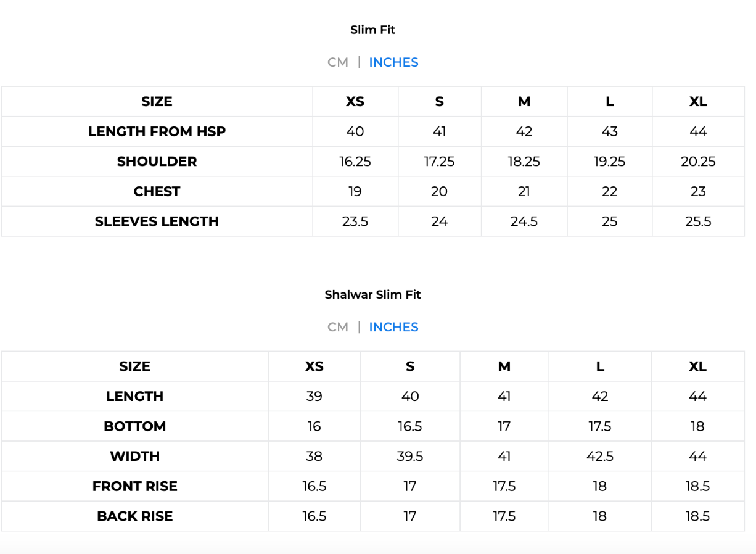Viewport: 756px width, 554px height.
Task: Click XL column header in Slim Fit table
Action: [x=698, y=102]
